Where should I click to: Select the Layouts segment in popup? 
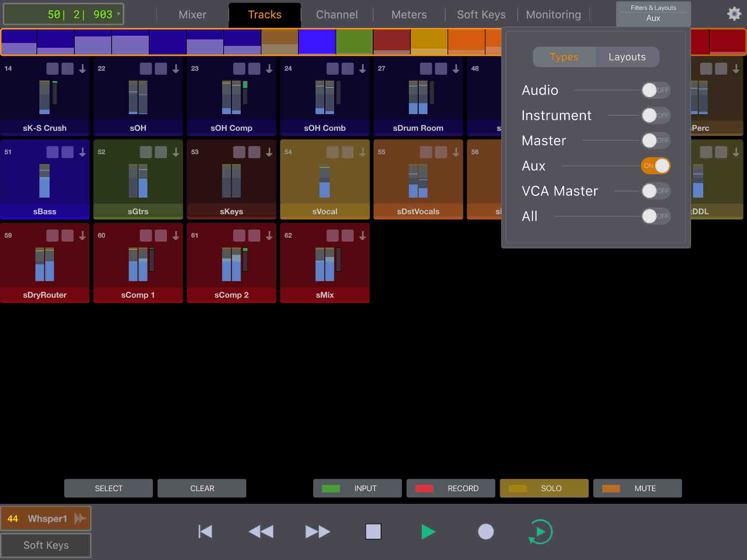pos(627,57)
